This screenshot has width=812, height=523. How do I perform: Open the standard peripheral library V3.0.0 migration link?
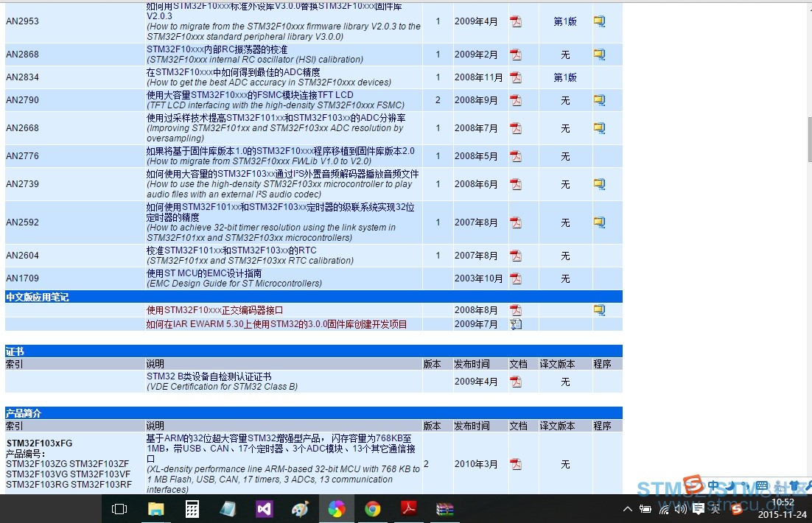274,11
